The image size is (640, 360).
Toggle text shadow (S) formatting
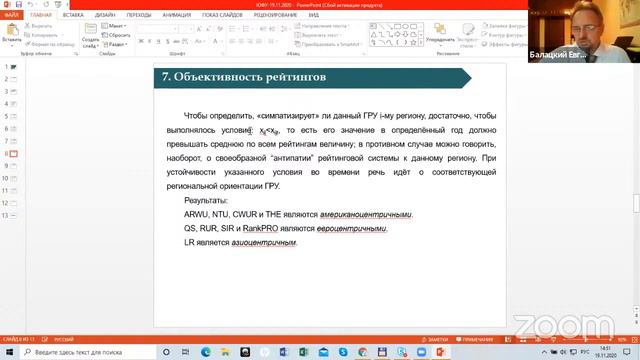[167, 41]
